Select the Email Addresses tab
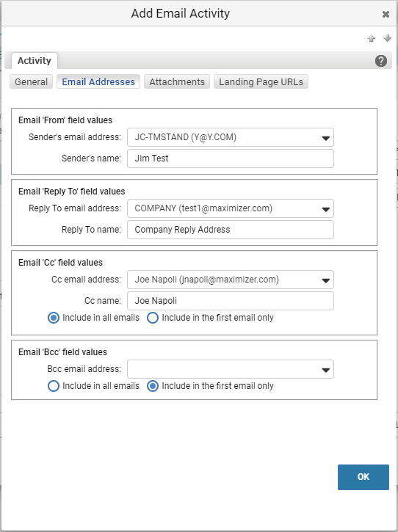 [98, 81]
